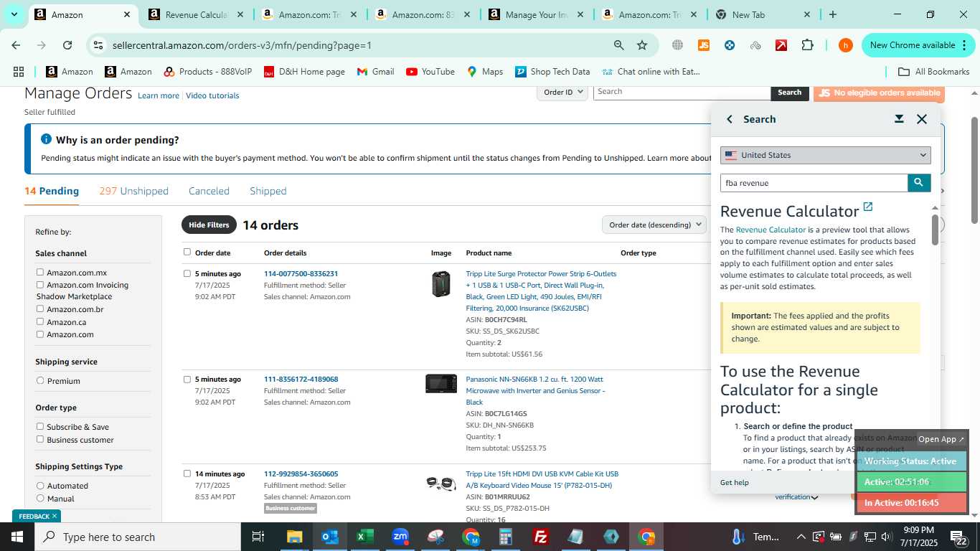Open the Chrome apps grid icon
The width and height of the screenshot is (980, 551).
tap(19, 72)
